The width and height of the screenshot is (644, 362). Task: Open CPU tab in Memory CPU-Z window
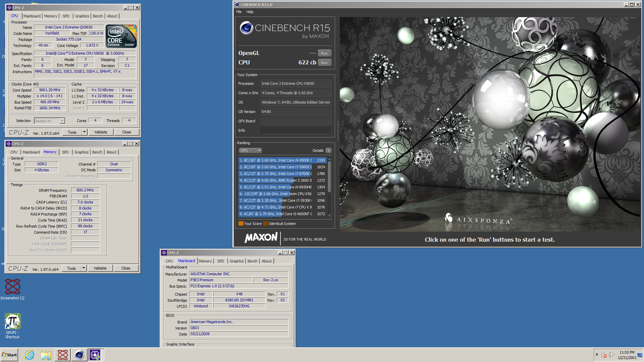14,152
